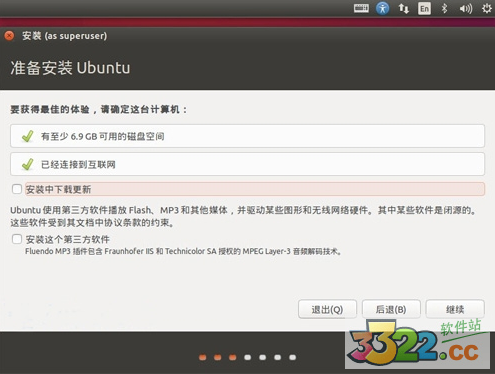The height and width of the screenshot is (374, 495).
Task: Click the 继续 button
Action: click(x=455, y=309)
